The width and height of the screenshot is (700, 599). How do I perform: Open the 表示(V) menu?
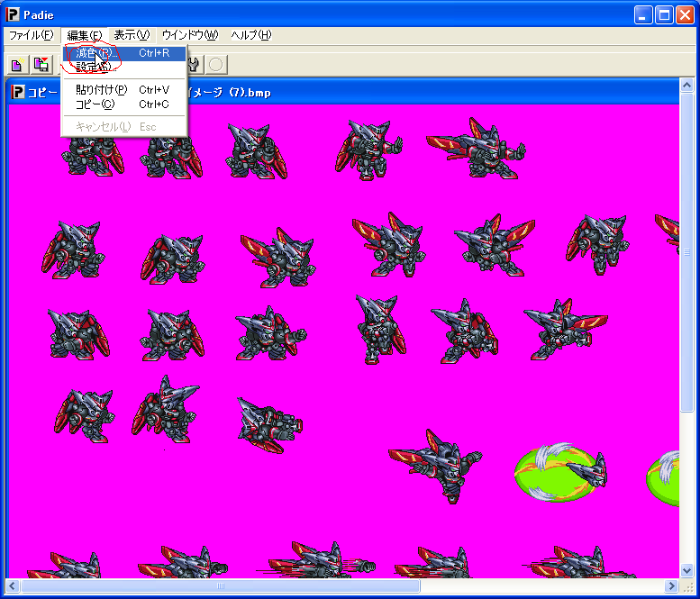[132, 35]
